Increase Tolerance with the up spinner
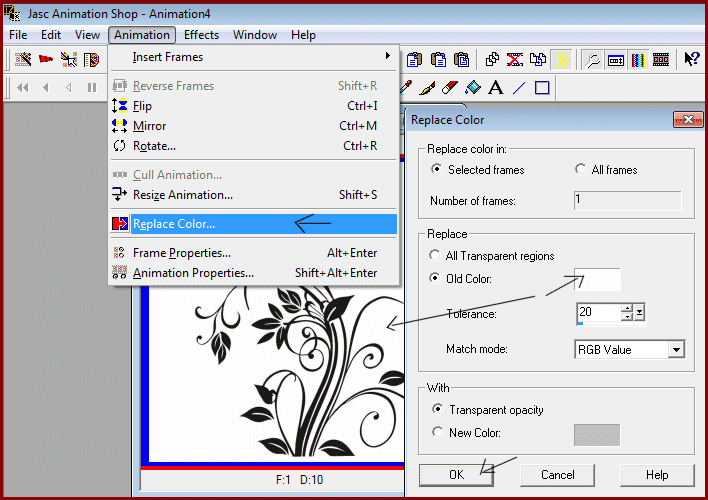Viewport: 708px width, 500px height. 627,308
